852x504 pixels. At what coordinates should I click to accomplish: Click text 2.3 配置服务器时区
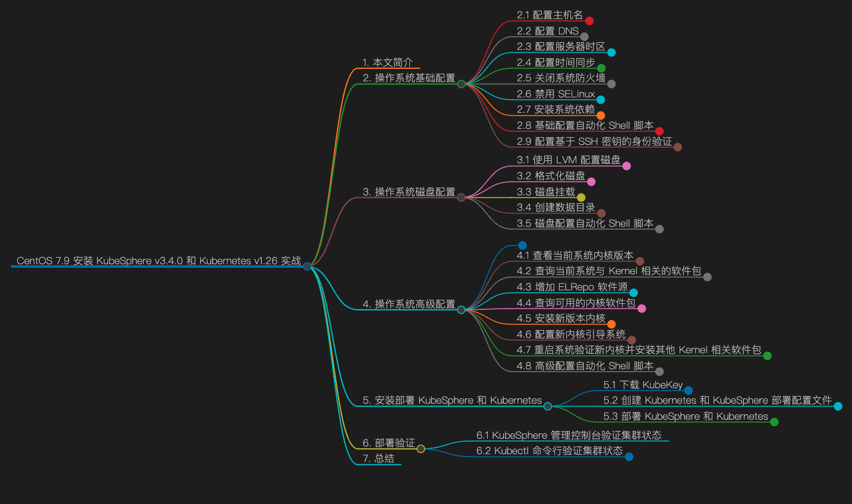click(561, 46)
